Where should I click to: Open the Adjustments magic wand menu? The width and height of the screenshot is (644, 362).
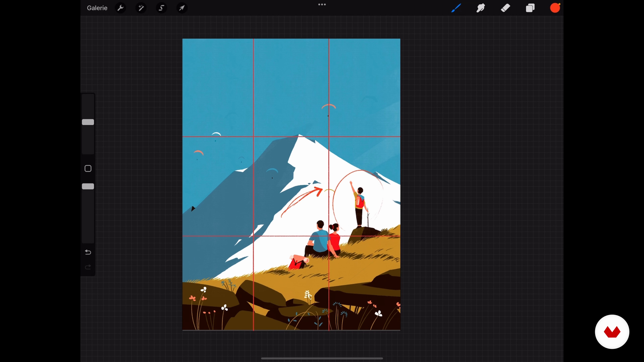(141, 8)
